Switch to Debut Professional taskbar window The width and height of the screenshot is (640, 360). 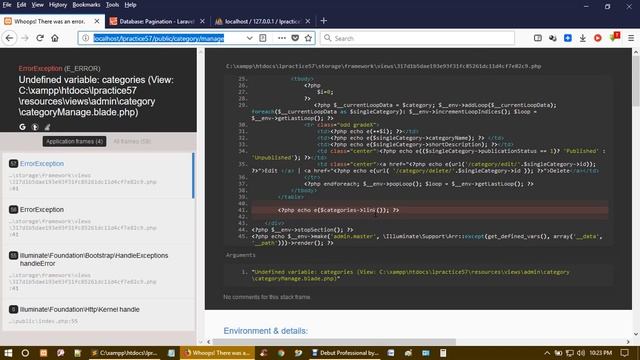(x=345, y=353)
